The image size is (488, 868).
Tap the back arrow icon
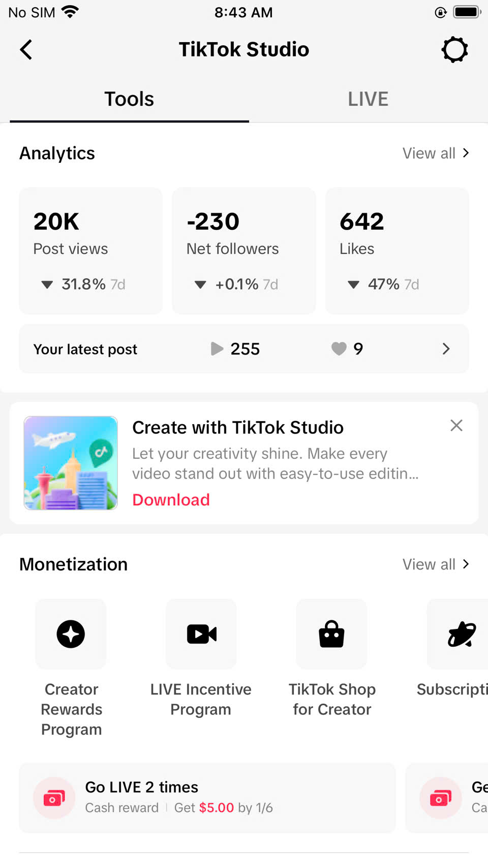[26, 50]
